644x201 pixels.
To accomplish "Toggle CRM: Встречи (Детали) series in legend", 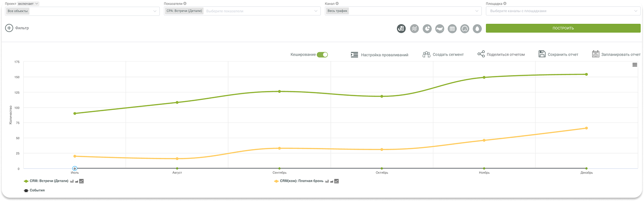I will coord(49,181).
